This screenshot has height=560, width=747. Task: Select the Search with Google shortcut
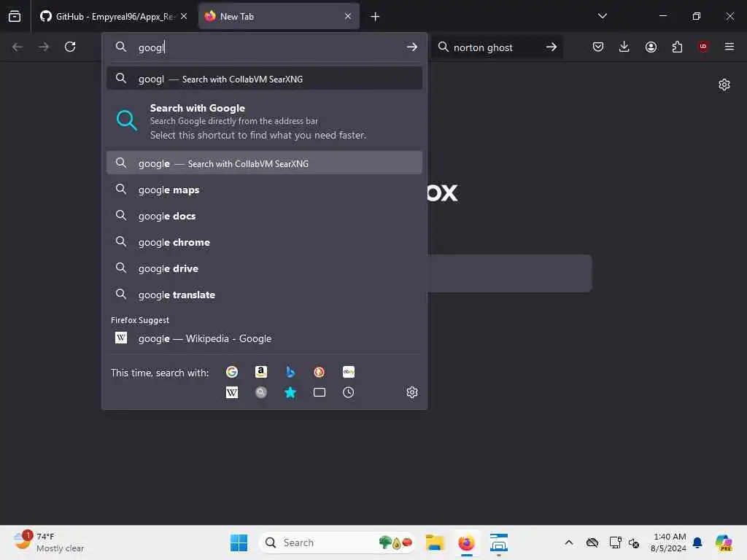264,121
